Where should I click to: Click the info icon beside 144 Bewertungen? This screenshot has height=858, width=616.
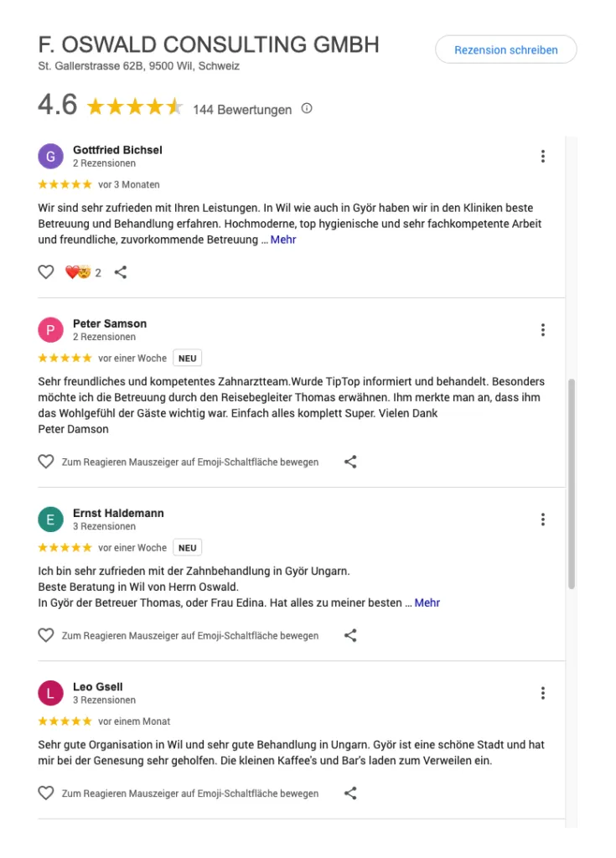point(307,108)
